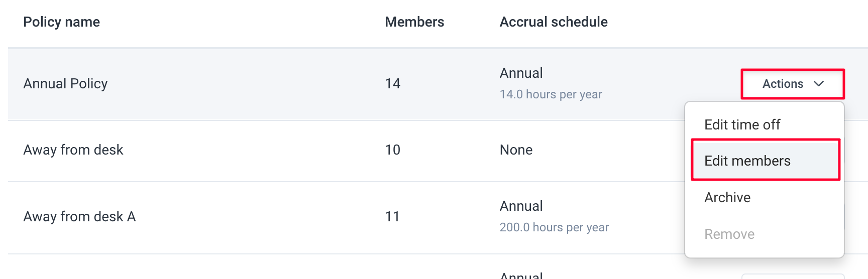The image size is (868, 279).
Task: Click the None accrual schedule value
Action: point(516,150)
